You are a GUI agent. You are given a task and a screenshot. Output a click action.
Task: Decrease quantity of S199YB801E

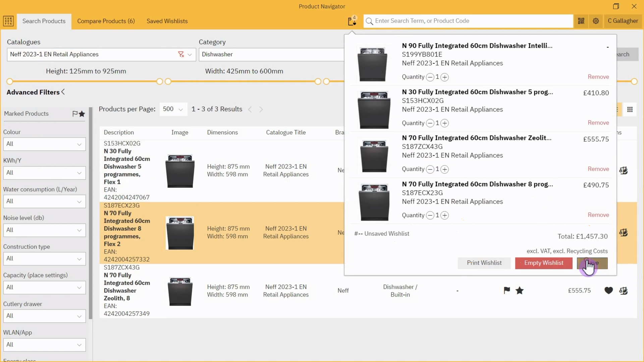coord(430,77)
